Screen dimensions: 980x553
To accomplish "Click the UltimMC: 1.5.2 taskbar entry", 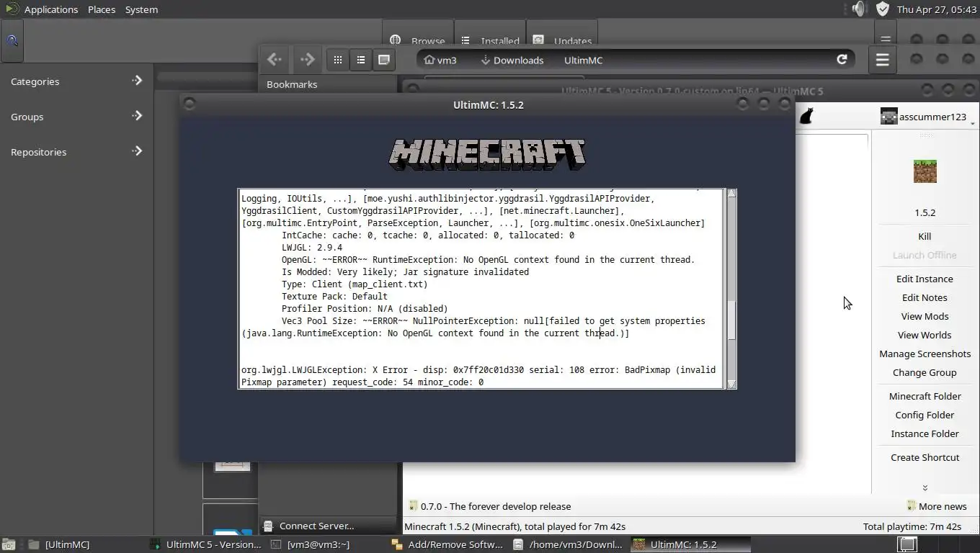I will 690,544.
